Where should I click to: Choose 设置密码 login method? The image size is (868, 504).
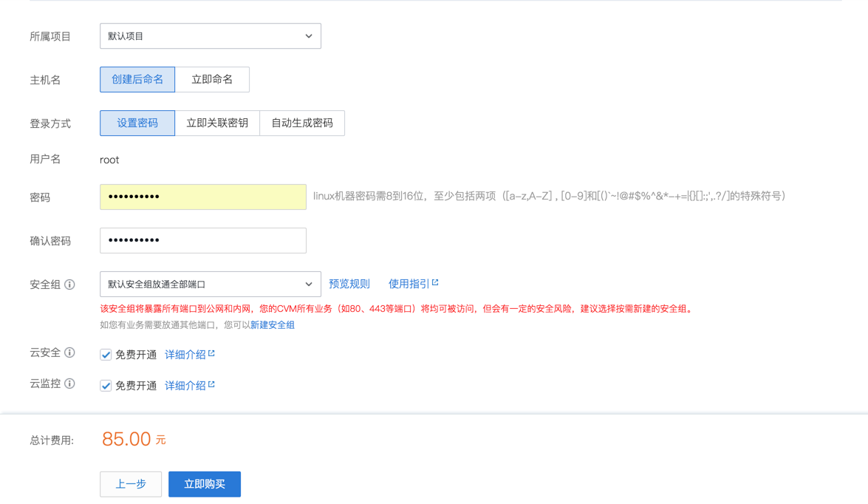(x=137, y=123)
